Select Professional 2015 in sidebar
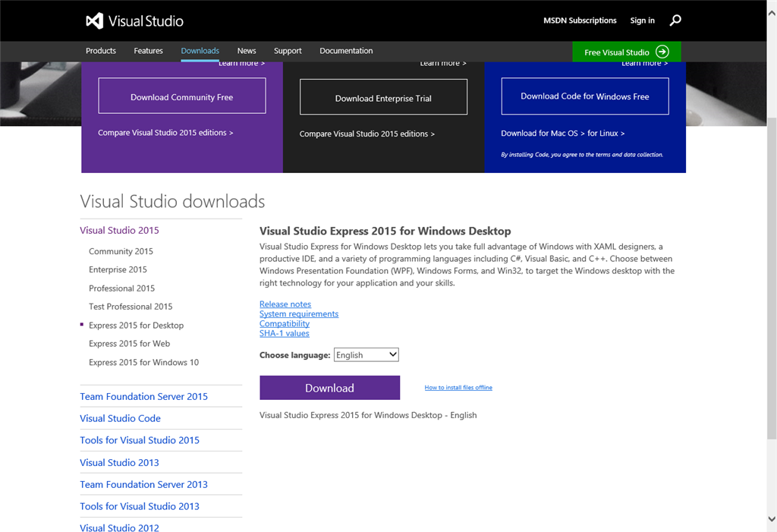The image size is (777, 532). pos(121,288)
